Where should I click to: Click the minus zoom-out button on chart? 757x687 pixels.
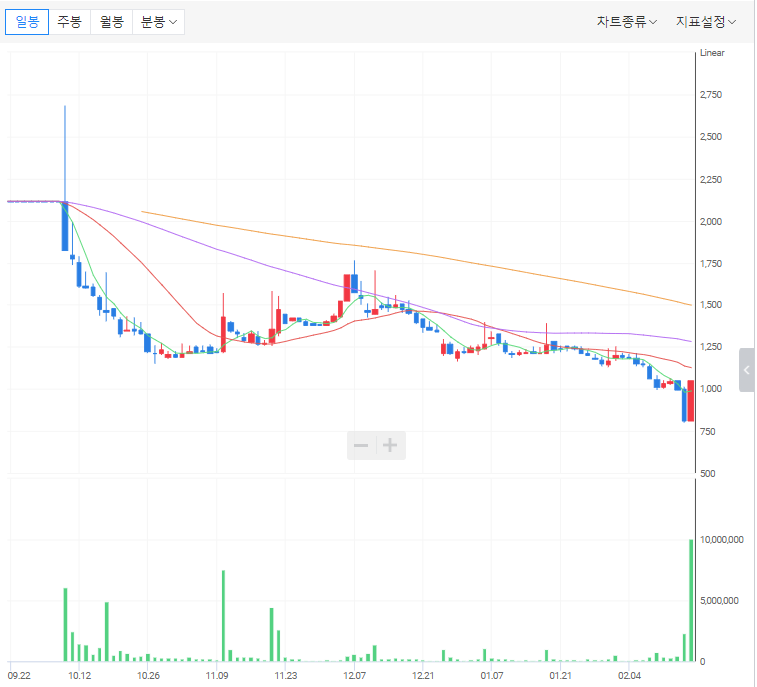(x=361, y=445)
